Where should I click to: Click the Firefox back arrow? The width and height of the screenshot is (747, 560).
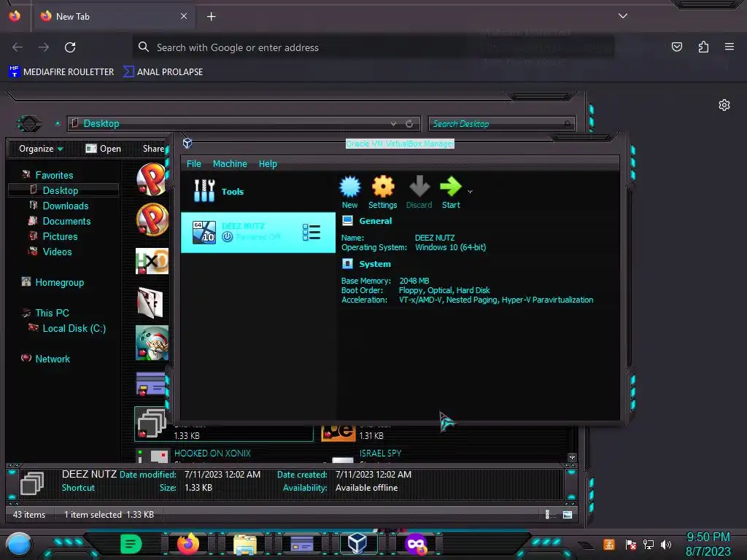(18, 47)
